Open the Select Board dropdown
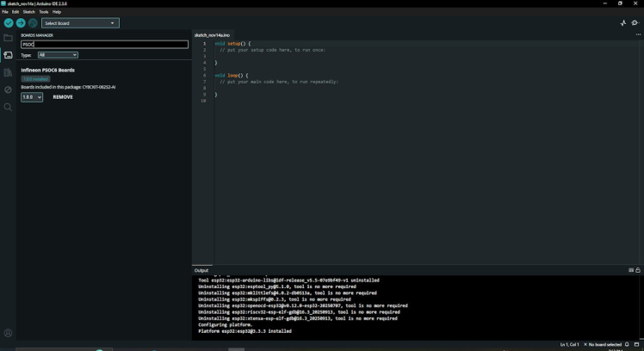 click(x=80, y=23)
